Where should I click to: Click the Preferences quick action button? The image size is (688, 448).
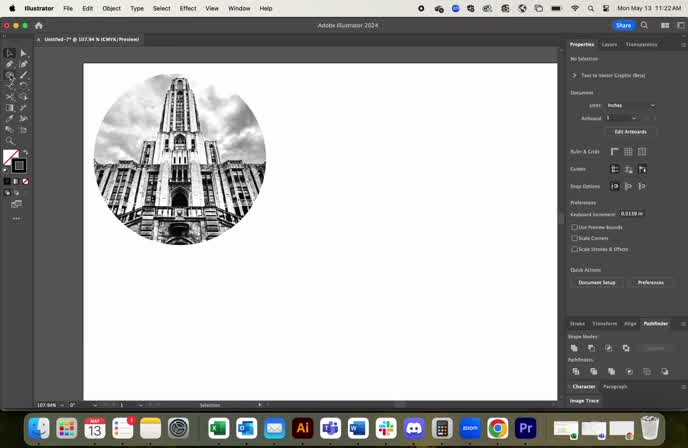(x=651, y=283)
